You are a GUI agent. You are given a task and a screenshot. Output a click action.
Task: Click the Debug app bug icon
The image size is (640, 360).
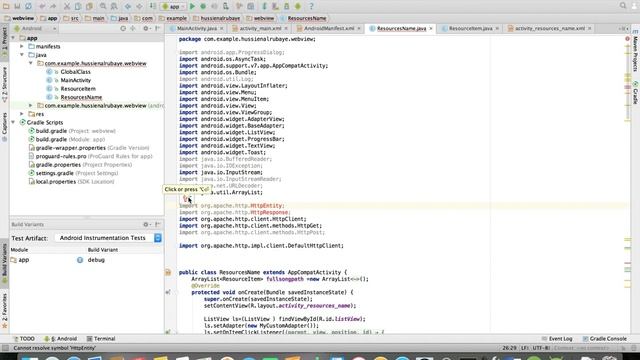pyautogui.click(x=203, y=6)
